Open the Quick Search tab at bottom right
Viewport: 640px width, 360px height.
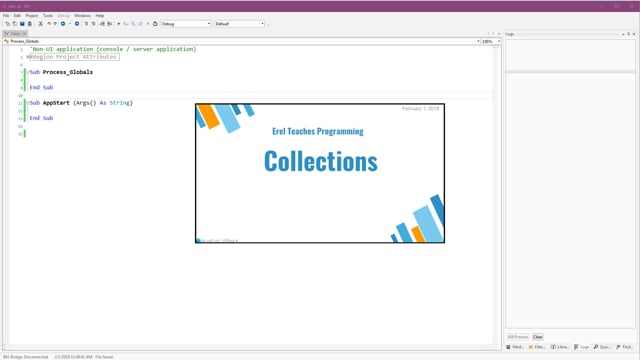pyautogui.click(x=602, y=347)
